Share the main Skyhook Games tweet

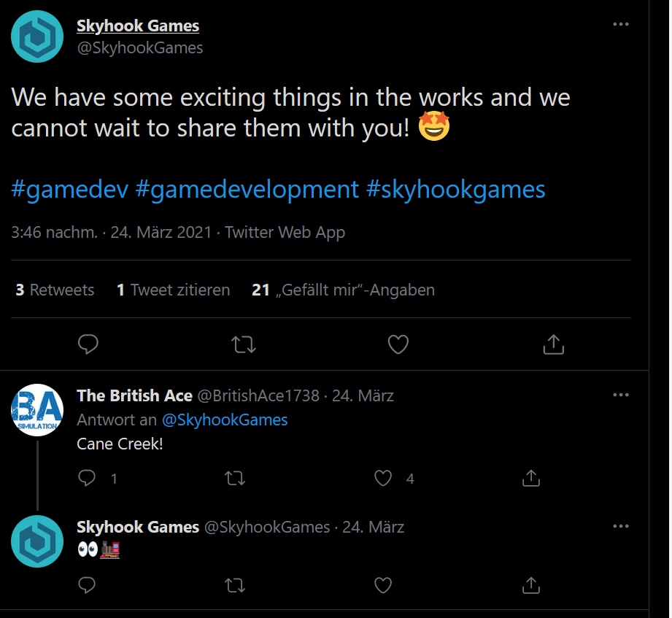(x=554, y=344)
